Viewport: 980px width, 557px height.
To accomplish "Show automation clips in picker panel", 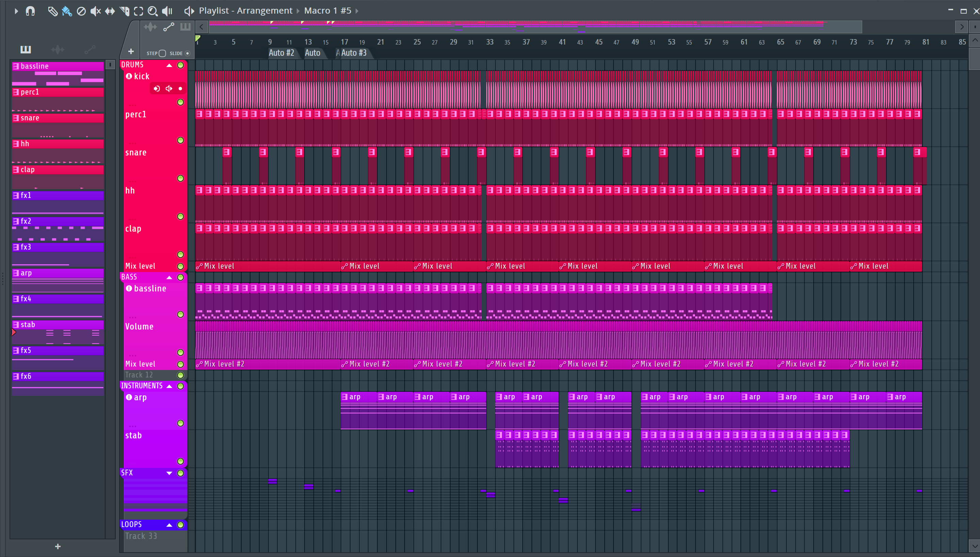I will click(89, 49).
